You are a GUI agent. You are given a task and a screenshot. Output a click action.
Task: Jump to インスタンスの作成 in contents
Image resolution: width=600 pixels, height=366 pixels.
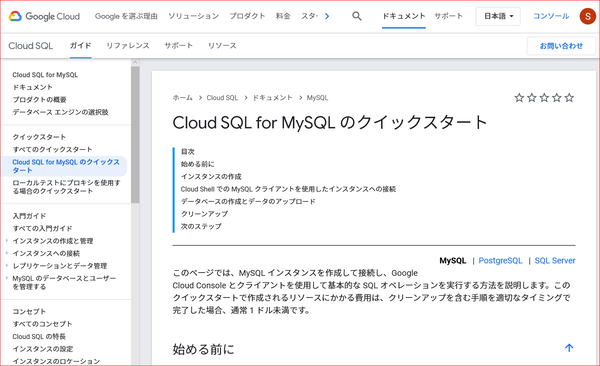pos(211,176)
